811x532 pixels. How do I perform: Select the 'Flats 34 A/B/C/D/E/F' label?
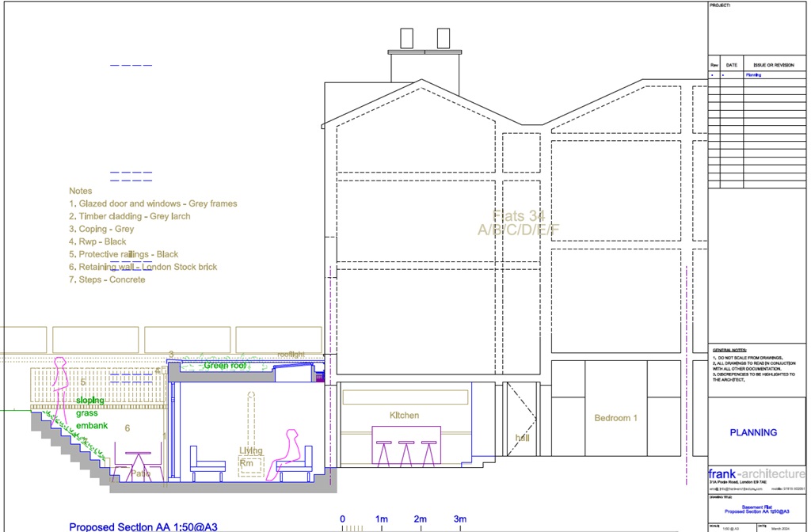tap(519, 222)
